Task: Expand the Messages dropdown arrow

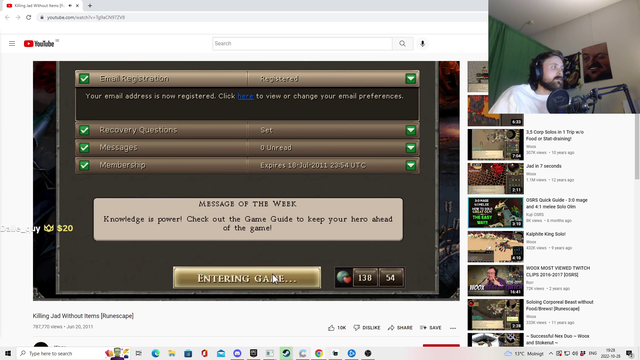Action: tap(411, 148)
